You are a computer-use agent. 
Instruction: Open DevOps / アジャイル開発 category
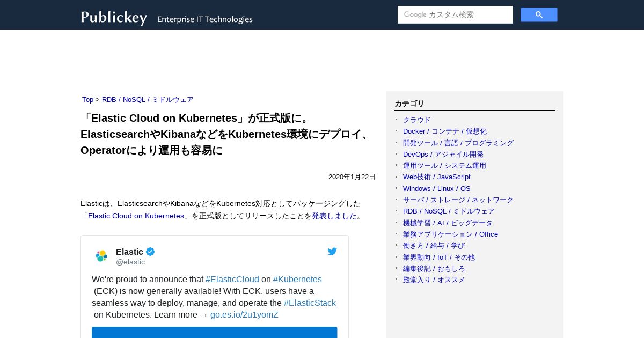pyautogui.click(x=443, y=155)
